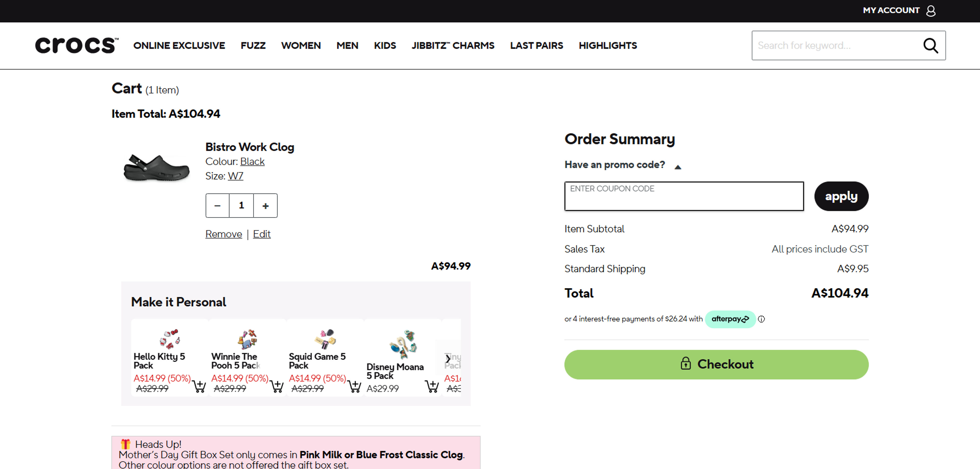Screen dimensions: 980x469
Task: Select the Squid Game 5 Pack title
Action: coord(317,361)
